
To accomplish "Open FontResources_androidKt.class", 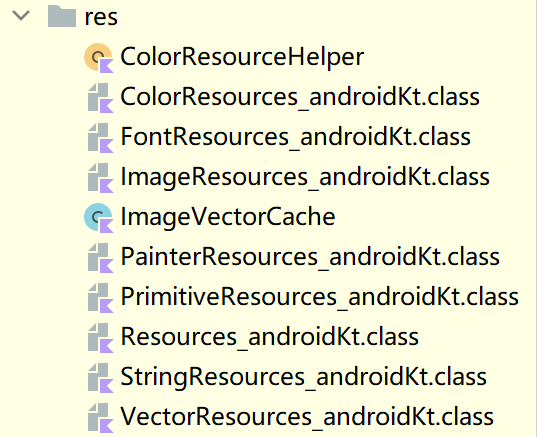I will (x=296, y=137).
